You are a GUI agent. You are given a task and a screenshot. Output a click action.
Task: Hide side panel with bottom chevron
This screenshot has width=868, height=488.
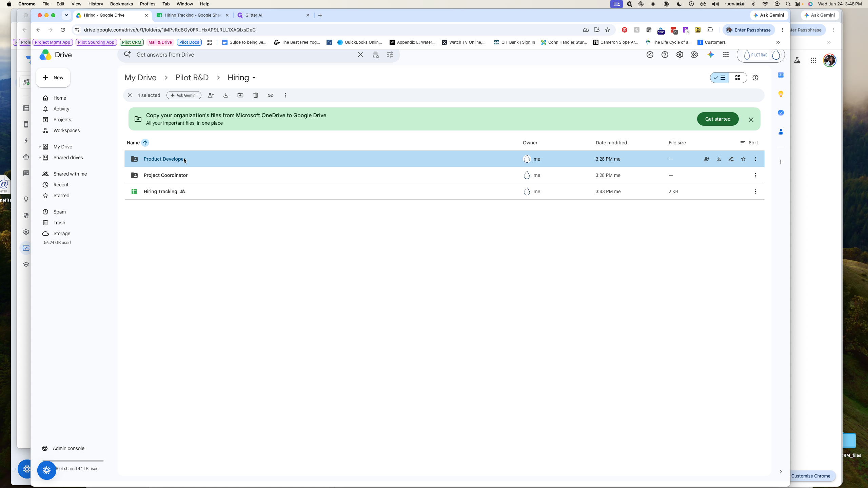point(781,472)
